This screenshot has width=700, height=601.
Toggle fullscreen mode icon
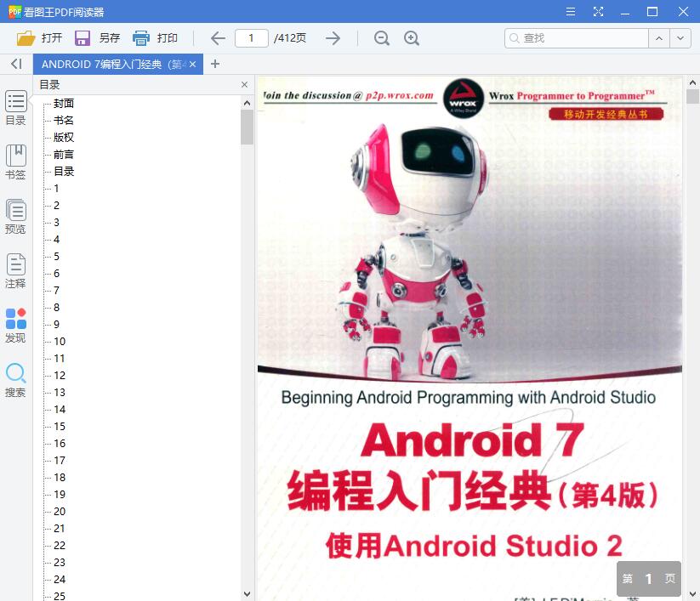click(x=598, y=12)
